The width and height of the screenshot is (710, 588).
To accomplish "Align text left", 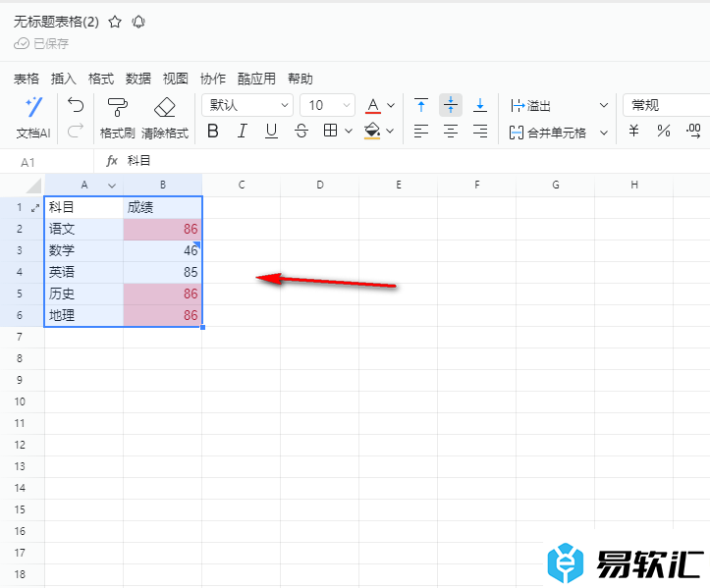I will [421, 132].
